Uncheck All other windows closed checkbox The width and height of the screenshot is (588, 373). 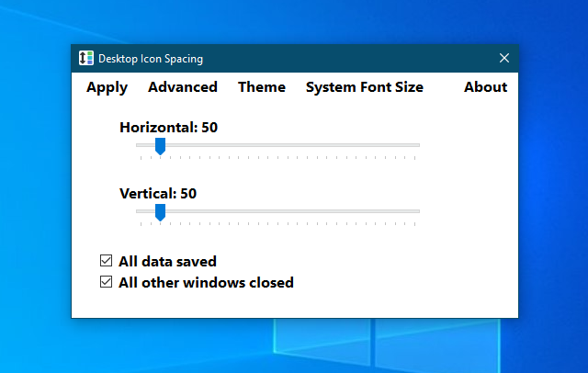coord(107,281)
